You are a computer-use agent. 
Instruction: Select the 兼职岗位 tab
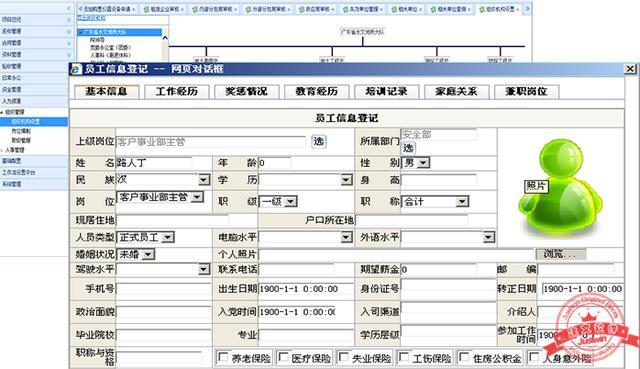pos(526,91)
